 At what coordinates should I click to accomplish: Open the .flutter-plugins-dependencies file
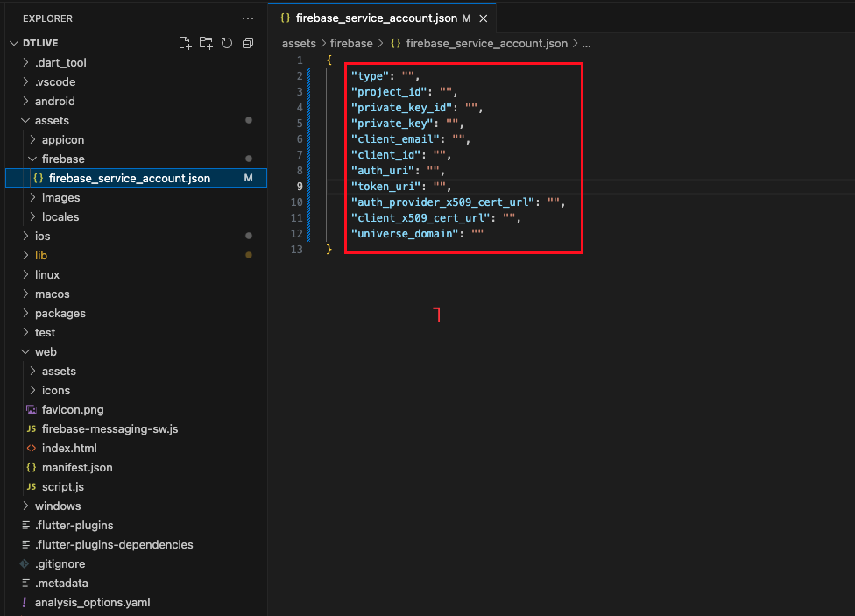click(x=137, y=544)
